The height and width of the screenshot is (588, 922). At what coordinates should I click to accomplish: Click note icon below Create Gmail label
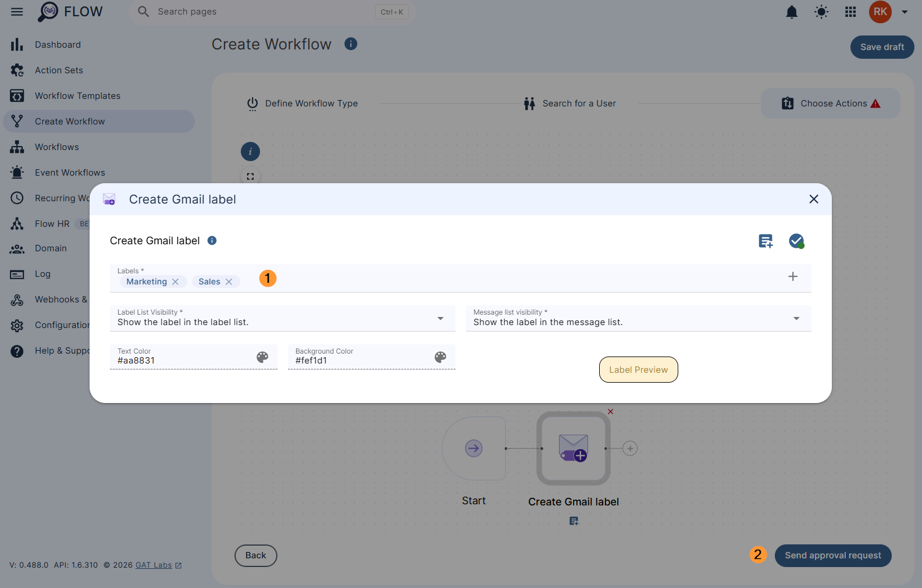click(574, 521)
